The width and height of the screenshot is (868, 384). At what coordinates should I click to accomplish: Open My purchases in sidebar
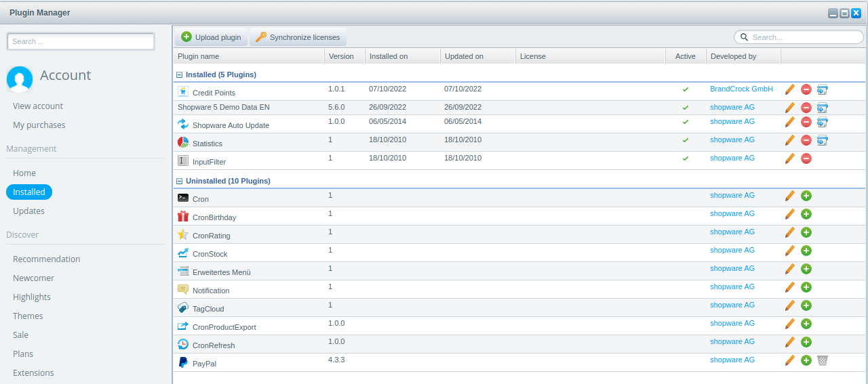pos(39,125)
